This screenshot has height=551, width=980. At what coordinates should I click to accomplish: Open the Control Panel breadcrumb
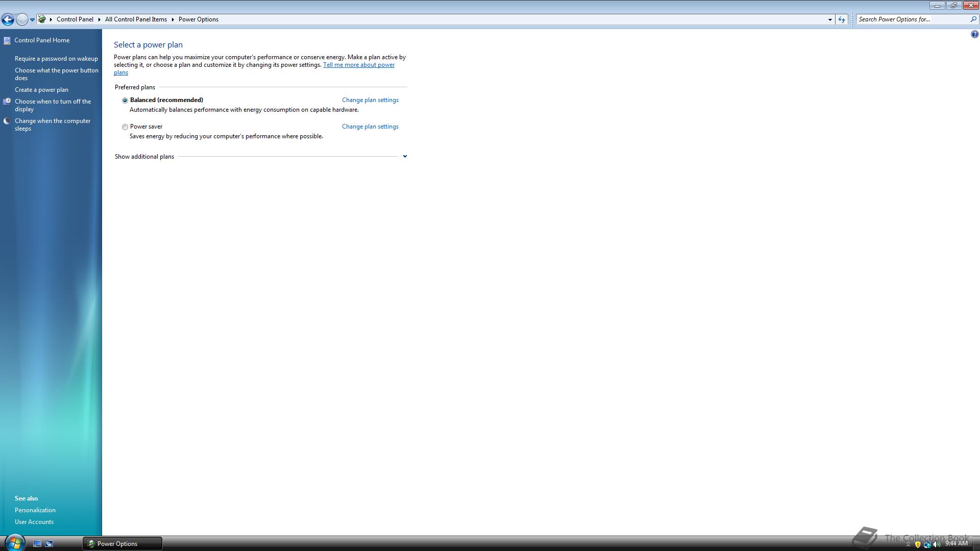point(75,19)
